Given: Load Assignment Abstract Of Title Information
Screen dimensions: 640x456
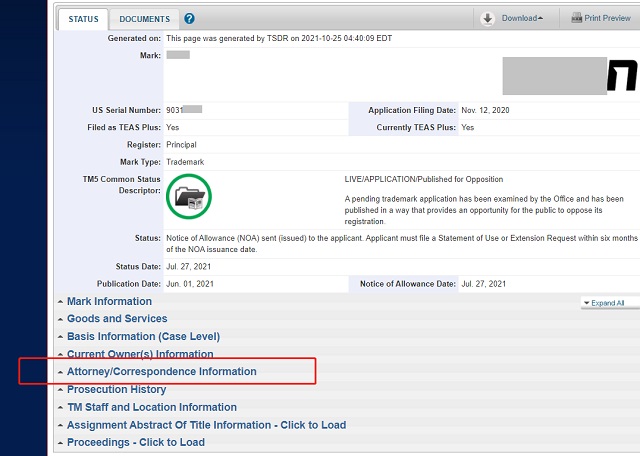Looking at the screenshot, I should pyautogui.click(x=206, y=425).
